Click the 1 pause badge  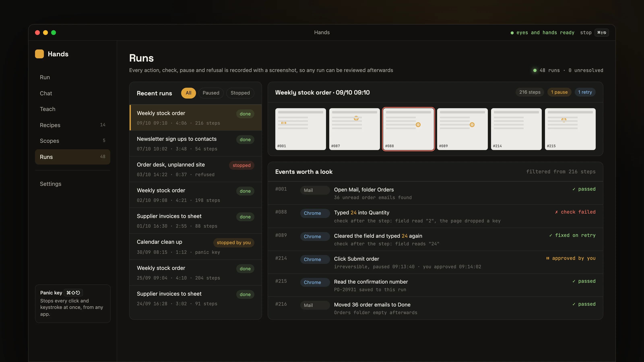pos(559,92)
